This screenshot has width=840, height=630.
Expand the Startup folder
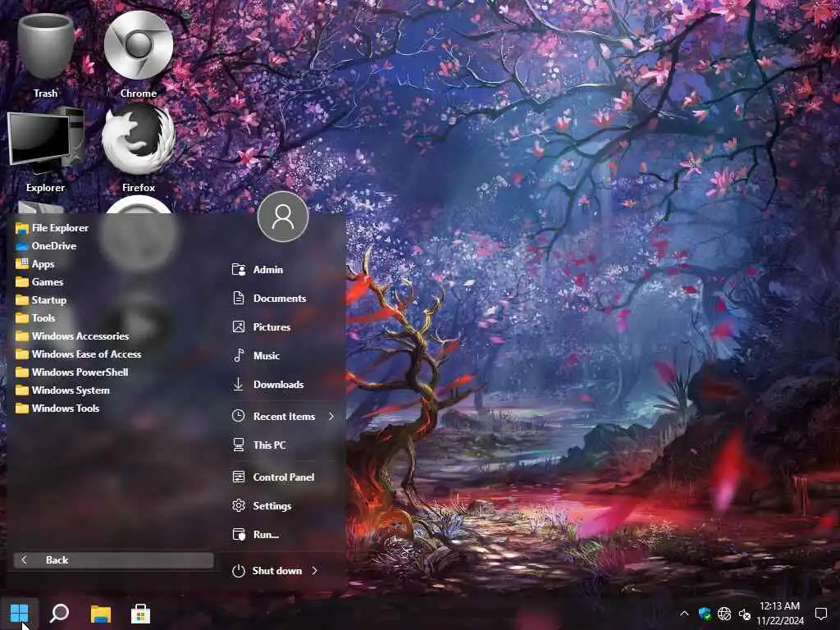pyautogui.click(x=41, y=300)
